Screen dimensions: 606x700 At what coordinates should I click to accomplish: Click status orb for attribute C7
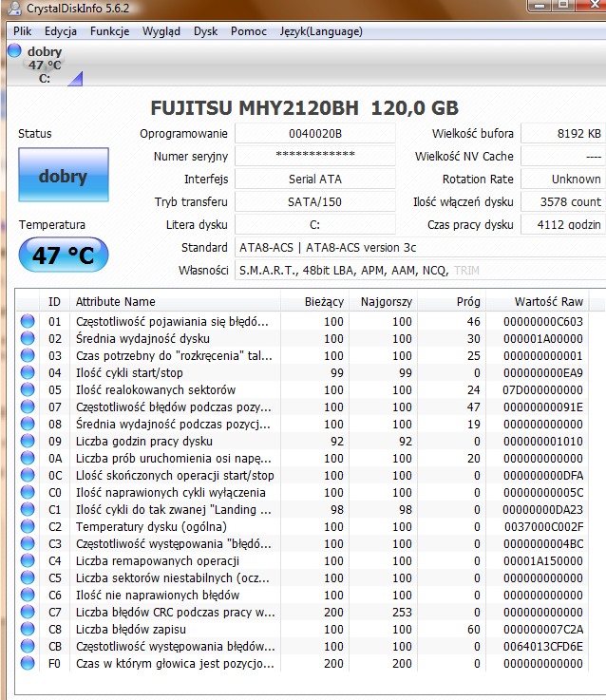point(28,612)
